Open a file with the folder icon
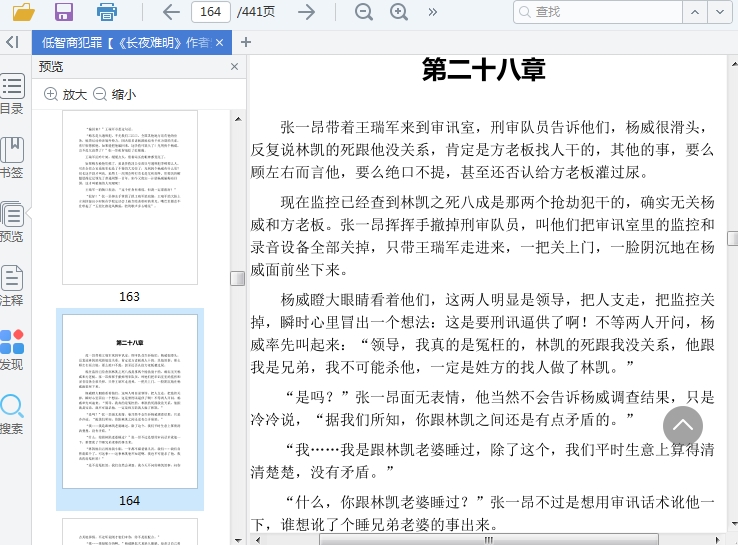 pyautogui.click(x=24, y=12)
